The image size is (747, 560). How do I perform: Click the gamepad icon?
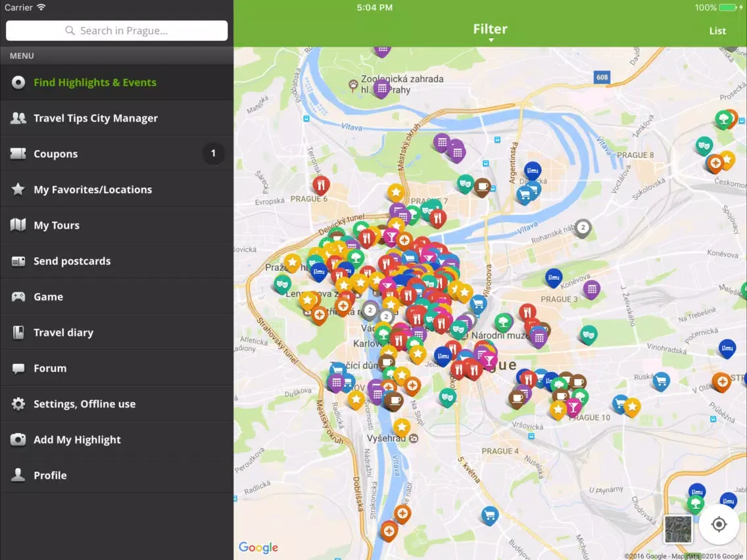tap(18, 296)
